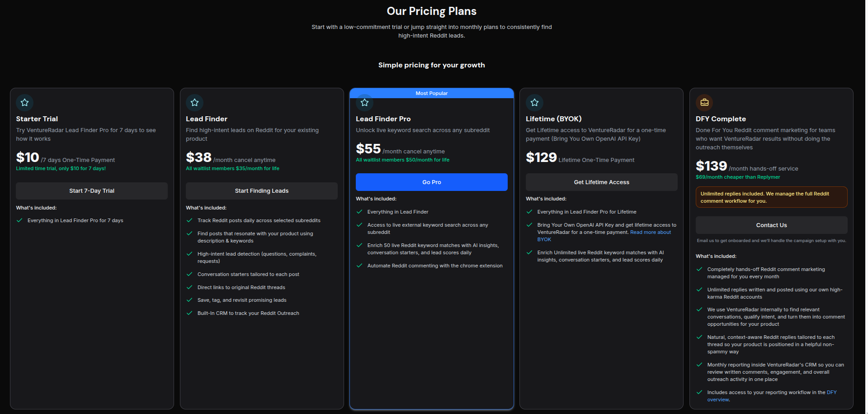Screen dimensions: 868x414
Task: Click checkmark next to 'Monthly reporting inside VentureRadar' item
Action: pyautogui.click(x=699, y=365)
